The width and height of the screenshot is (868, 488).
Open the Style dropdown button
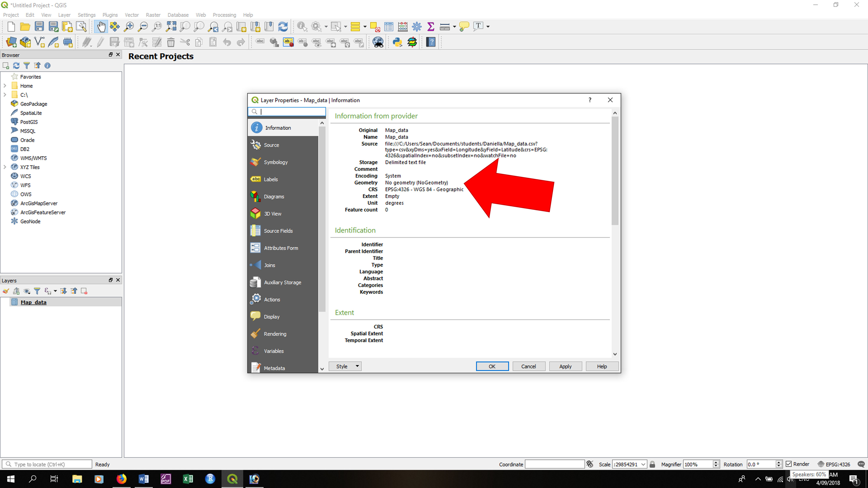click(x=345, y=366)
